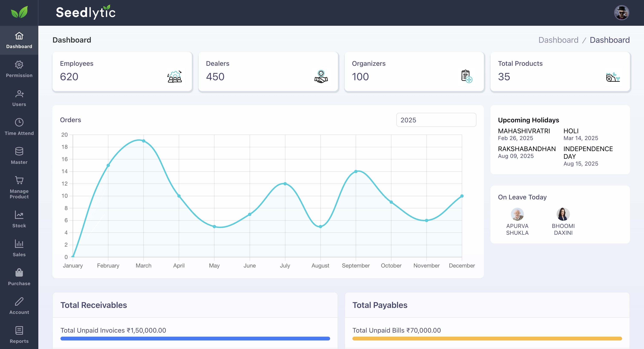Open the Total Products 35 card
Viewport: 644px width, 349px height.
click(x=560, y=72)
